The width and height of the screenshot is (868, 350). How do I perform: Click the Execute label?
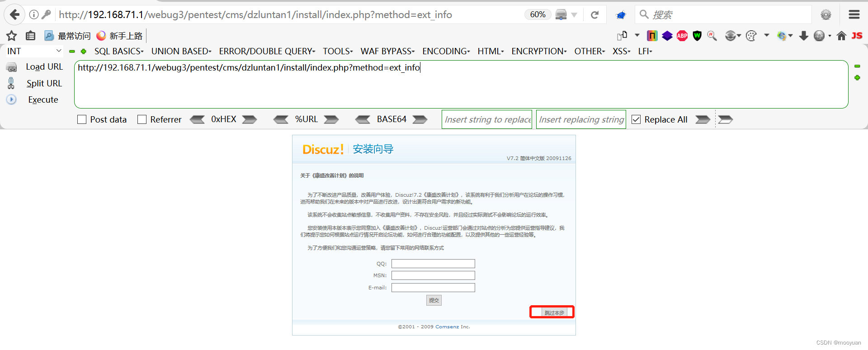43,99
